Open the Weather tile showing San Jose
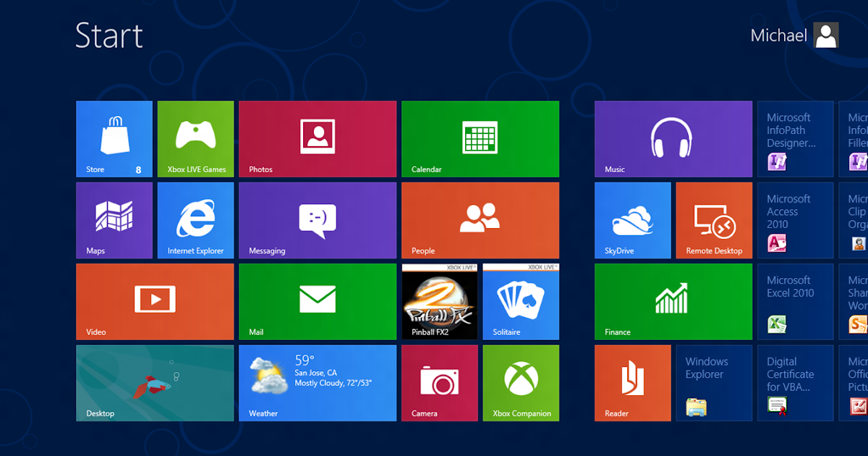Screen dimensions: 868x456 point(317,383)
